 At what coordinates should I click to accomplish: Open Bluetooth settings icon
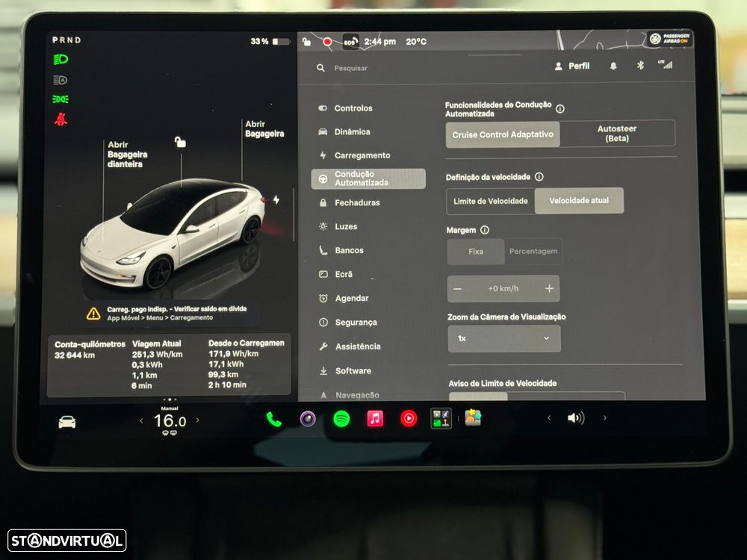click(640, 66)
